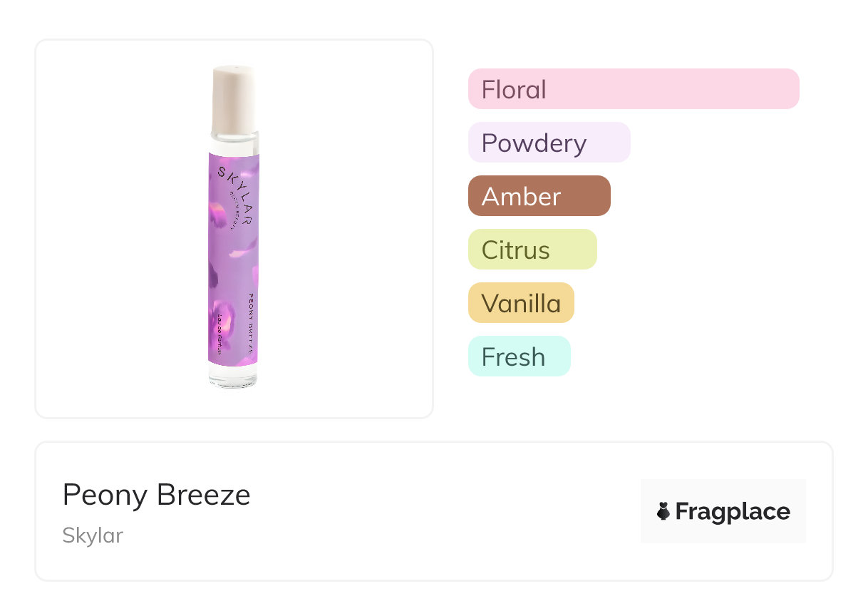Image resolution: width=868 pixels, height=616 pixels.
Task: Choose the brown Amber accord bar
Action: pyautogui.click(x=539, y=196)
